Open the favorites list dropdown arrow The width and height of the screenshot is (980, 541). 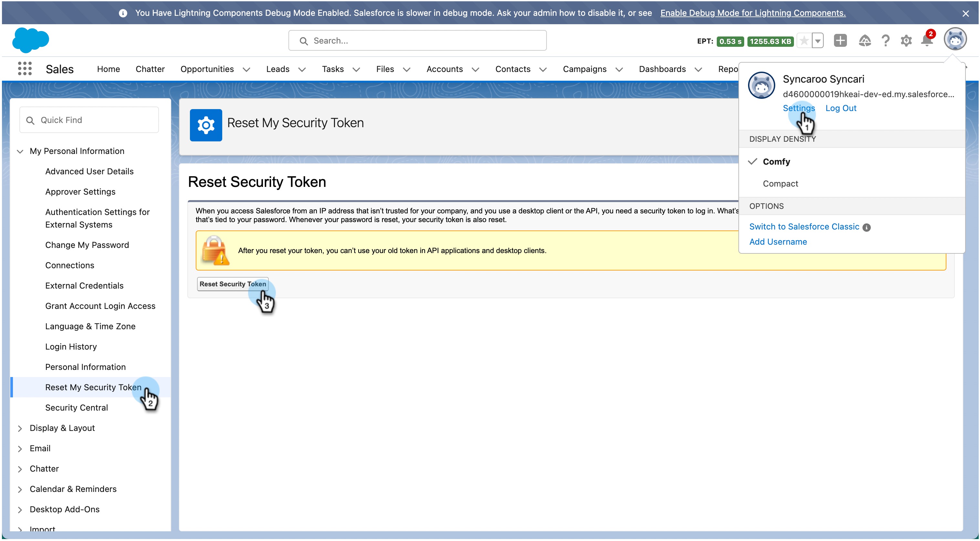point(818,41)
